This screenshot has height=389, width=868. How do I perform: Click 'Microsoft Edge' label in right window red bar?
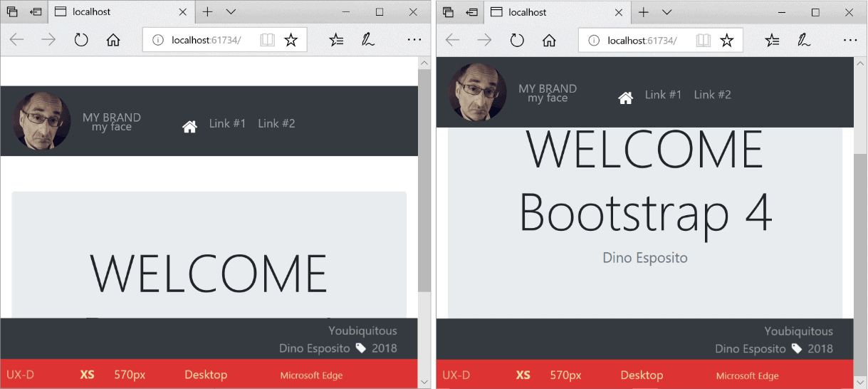(x=748, y=375)
